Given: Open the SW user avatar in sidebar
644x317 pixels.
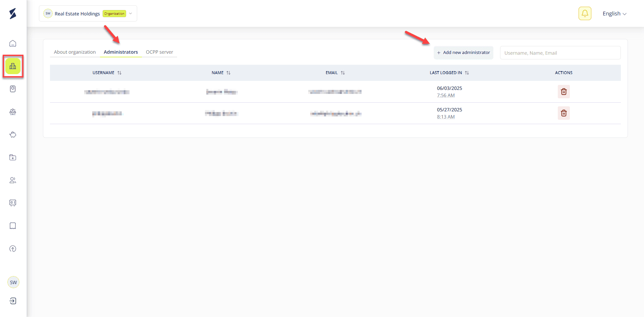Looking at the screenshot, I should point(13,282).
